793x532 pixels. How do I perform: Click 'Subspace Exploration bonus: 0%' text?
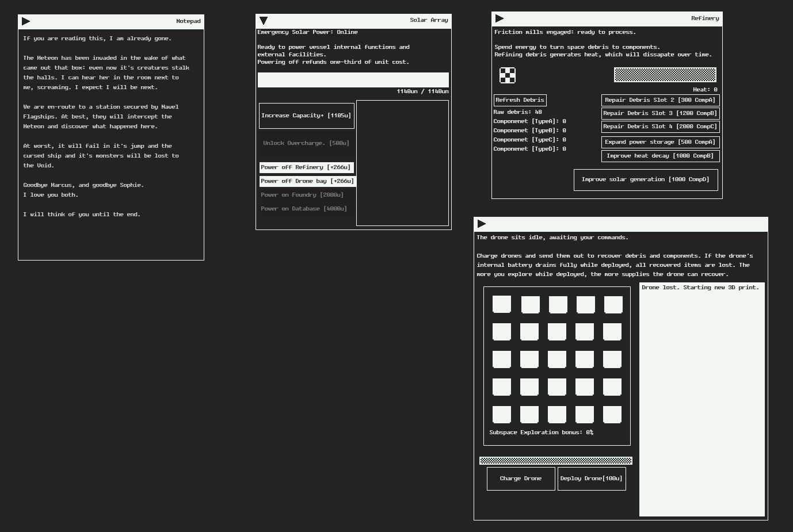(x=541, y=433)
